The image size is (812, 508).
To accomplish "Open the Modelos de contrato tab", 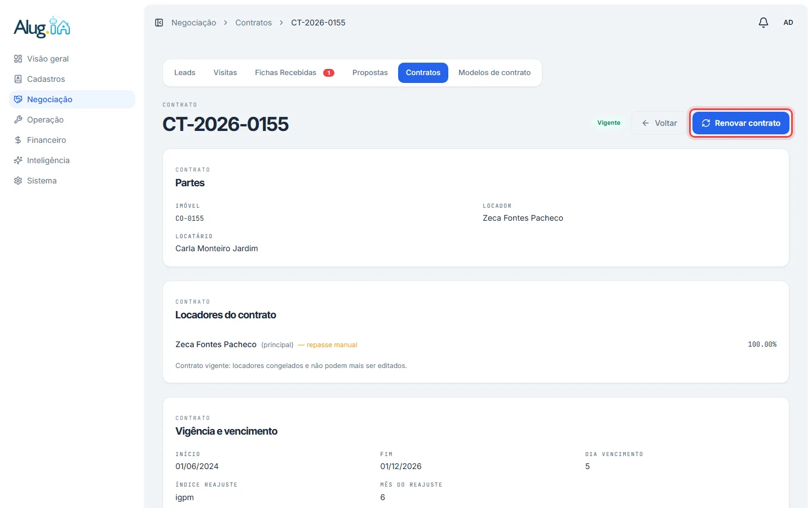I will [495, 73].
